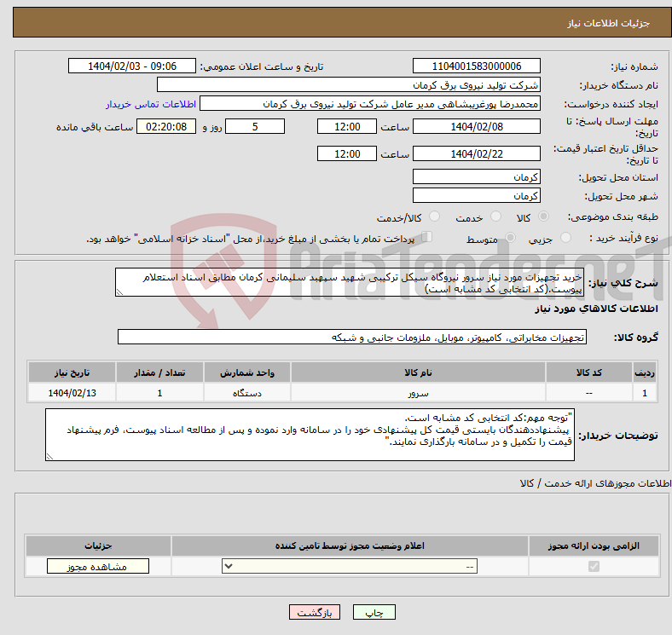Click the تعداد / مقدار column header
672x635 pixels.
point(159,372)
